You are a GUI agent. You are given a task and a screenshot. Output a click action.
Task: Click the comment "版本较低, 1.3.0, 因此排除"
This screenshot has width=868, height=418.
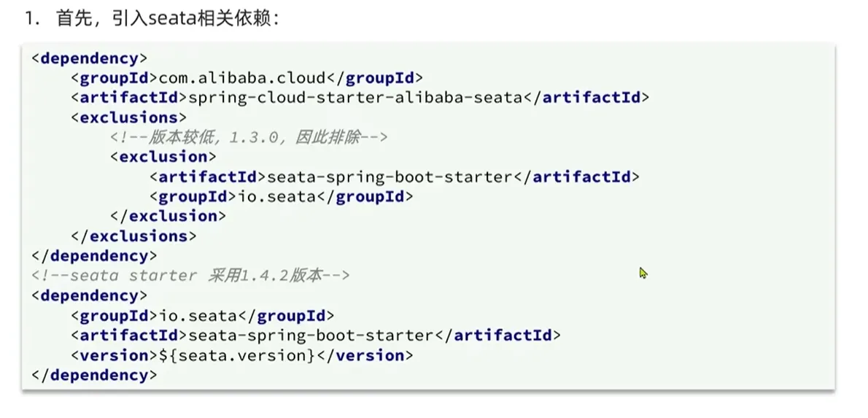[x=249, y=137]
